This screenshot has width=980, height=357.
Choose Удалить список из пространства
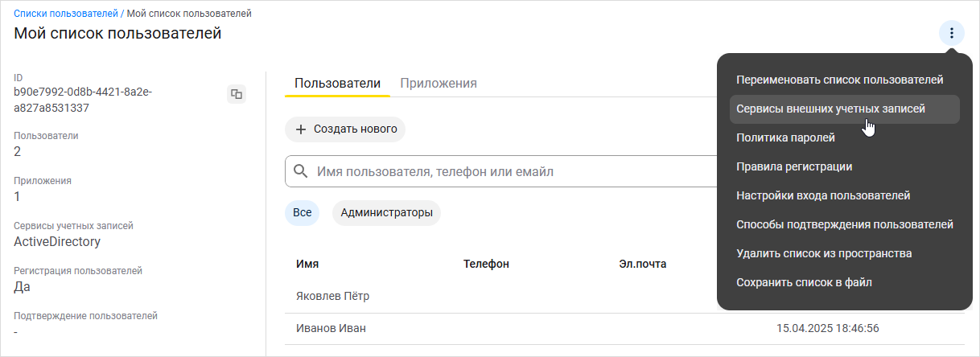pyautogui.click(x=844, y=253)
